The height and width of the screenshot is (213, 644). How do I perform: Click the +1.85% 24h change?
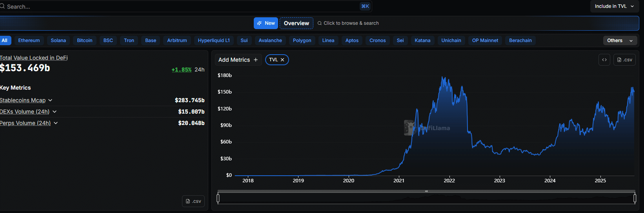[182, 70]
